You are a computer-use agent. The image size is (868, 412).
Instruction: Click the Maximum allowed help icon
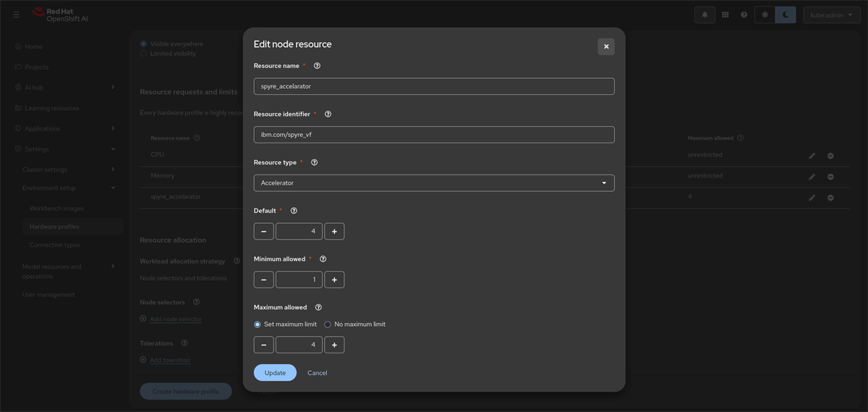point(318,308)
